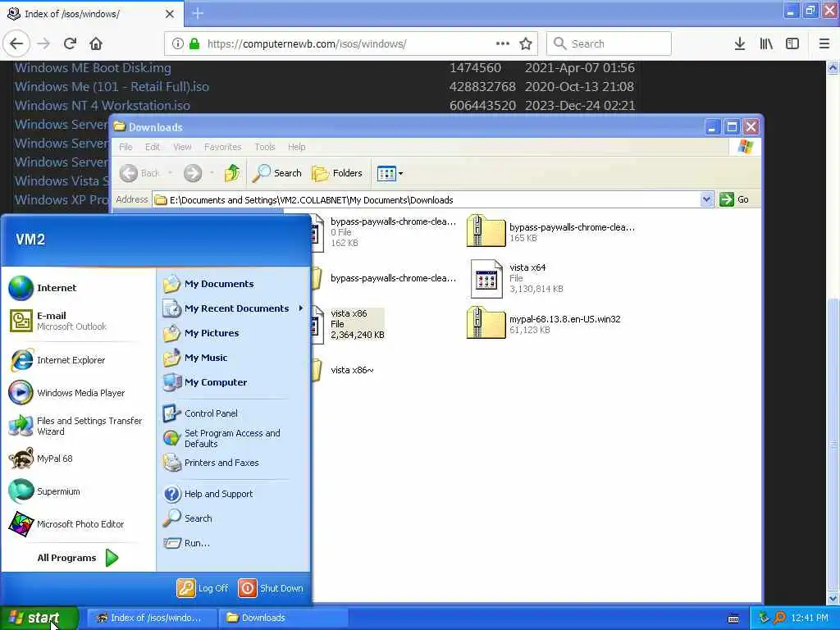Open the browser Library icon
Screen dimensions: 840x630
point(766,43)
